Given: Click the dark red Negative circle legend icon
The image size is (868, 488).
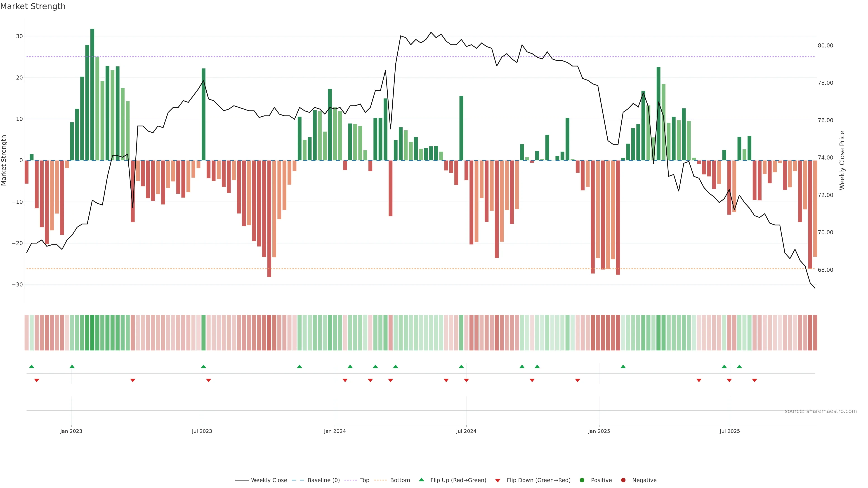Looking at the screenshot, I should (623, 480).
